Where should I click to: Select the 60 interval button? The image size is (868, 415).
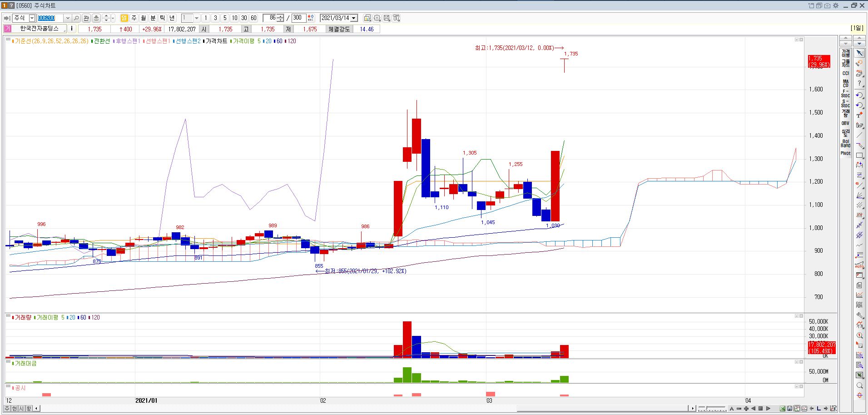click(253, 18)
